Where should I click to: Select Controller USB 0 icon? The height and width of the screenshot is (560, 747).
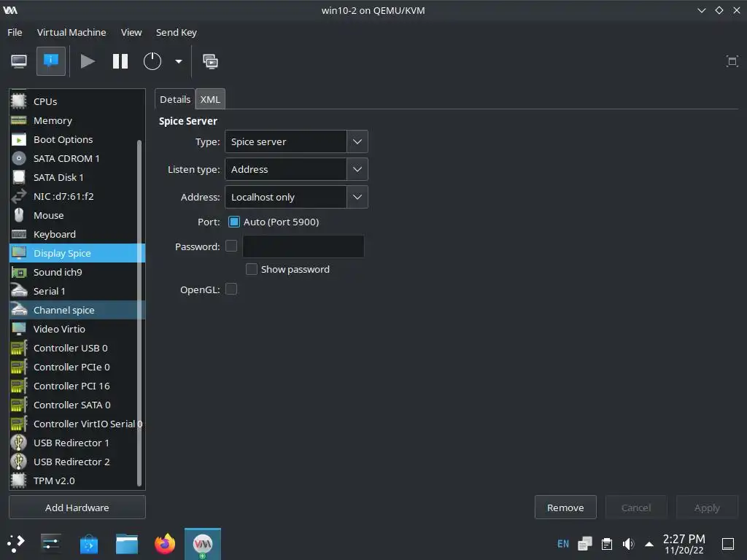pos(18,348)
